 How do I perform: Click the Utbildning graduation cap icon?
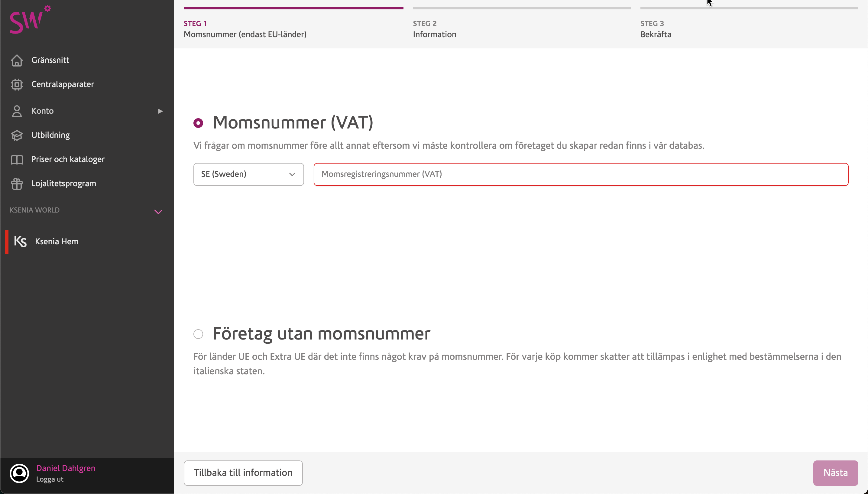click(x=17, y=135)
